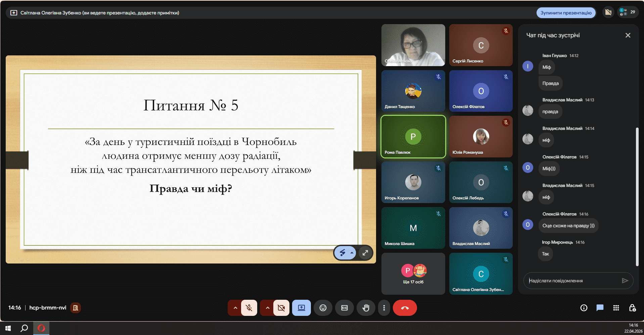Viewport: 644px width, 335px height.
Task: Turn on closed captions
Action: click(x=344, y=308)
